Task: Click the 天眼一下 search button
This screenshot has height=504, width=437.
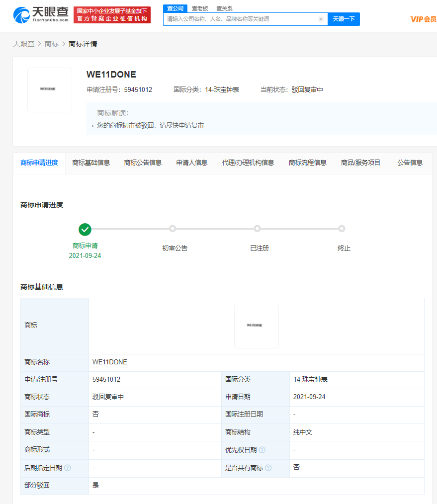Action: point(344,19)
